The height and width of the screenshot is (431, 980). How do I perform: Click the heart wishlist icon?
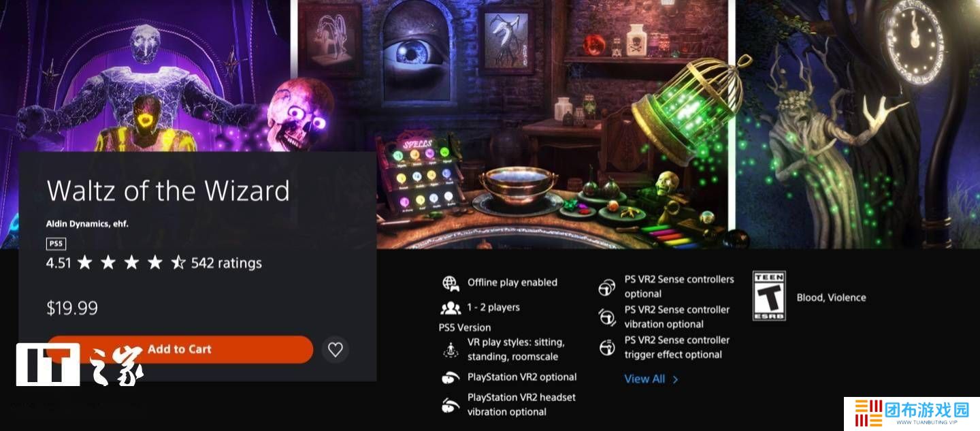[x=335, y=349]
